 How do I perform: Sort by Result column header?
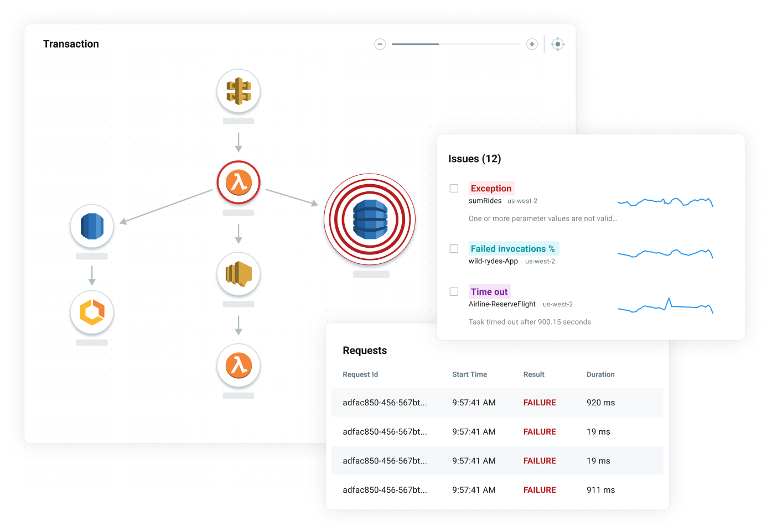coord(534,374)
